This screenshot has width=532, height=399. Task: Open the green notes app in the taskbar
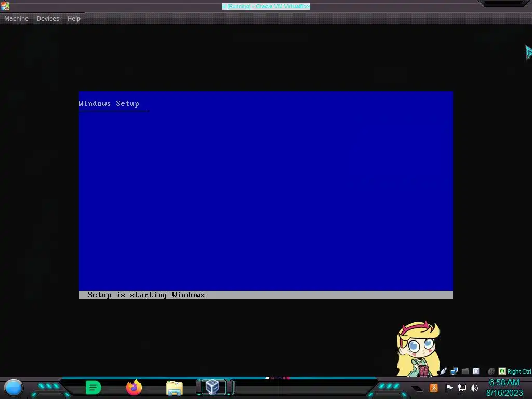94,388
